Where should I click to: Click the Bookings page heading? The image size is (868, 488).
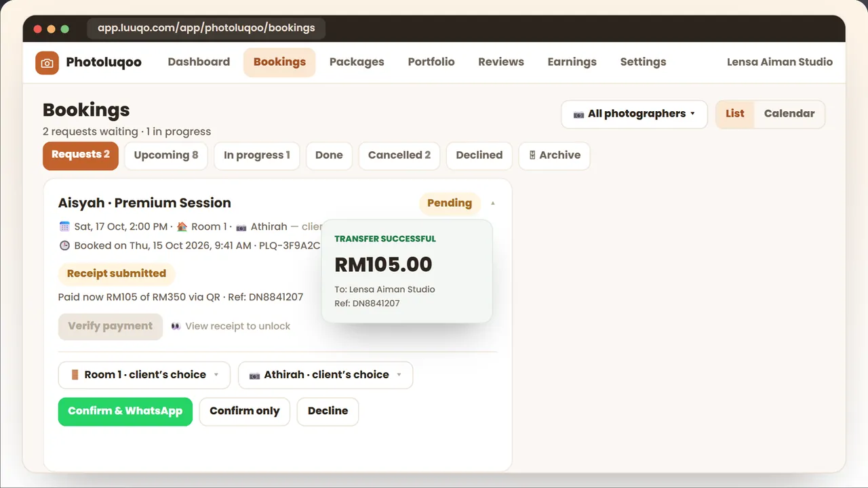86,110
